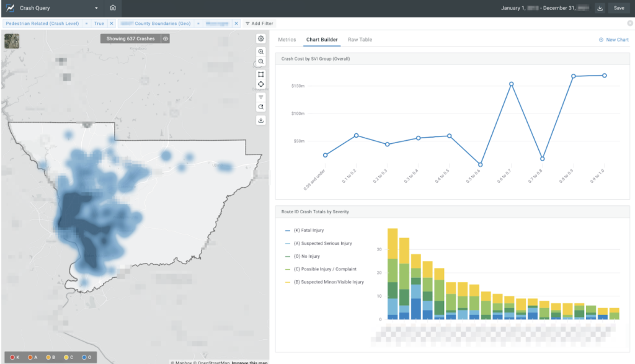Switch basemap using the satellite thumbnail

pyautogui.click(x=12, y=40)
